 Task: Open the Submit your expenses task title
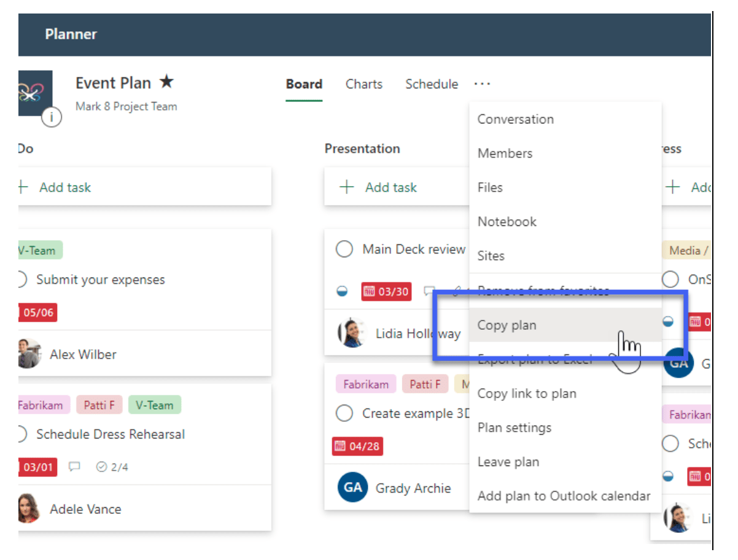pos(101,279)
